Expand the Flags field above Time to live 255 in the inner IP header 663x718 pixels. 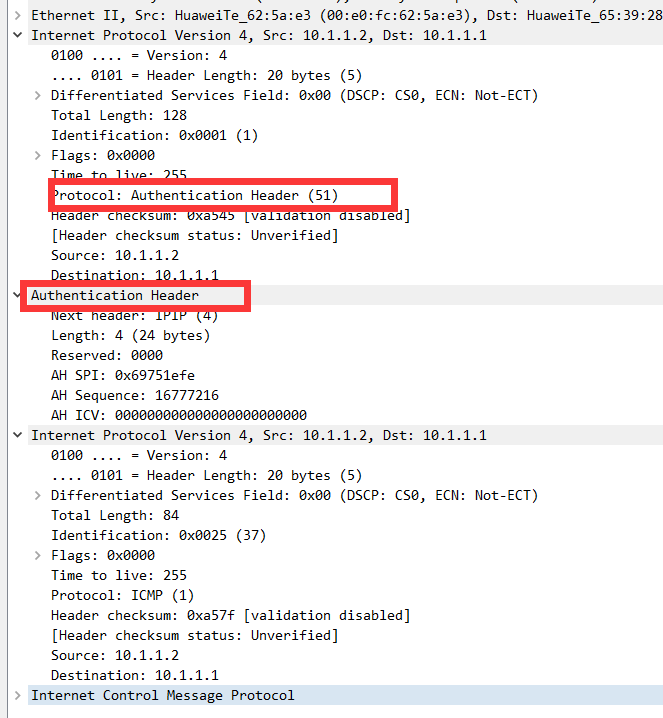[x=38, y=555]
